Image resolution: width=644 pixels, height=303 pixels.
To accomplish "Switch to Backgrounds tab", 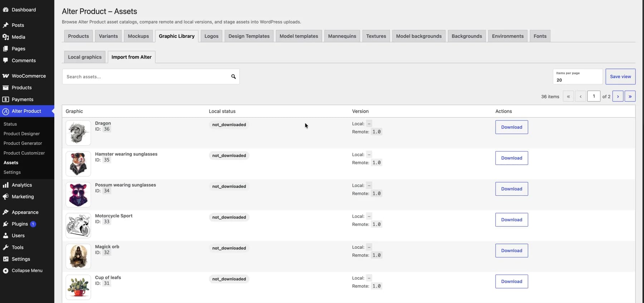I will [467, 36].
